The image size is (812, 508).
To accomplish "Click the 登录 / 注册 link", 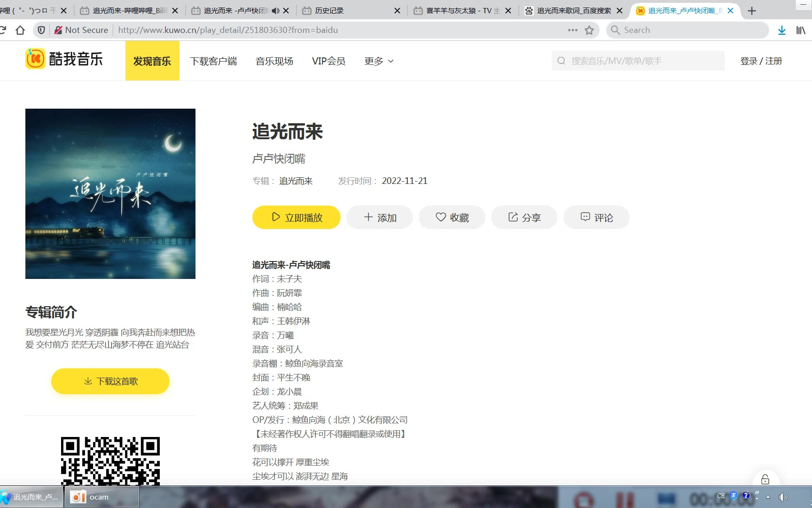I will tap(761, 61).
